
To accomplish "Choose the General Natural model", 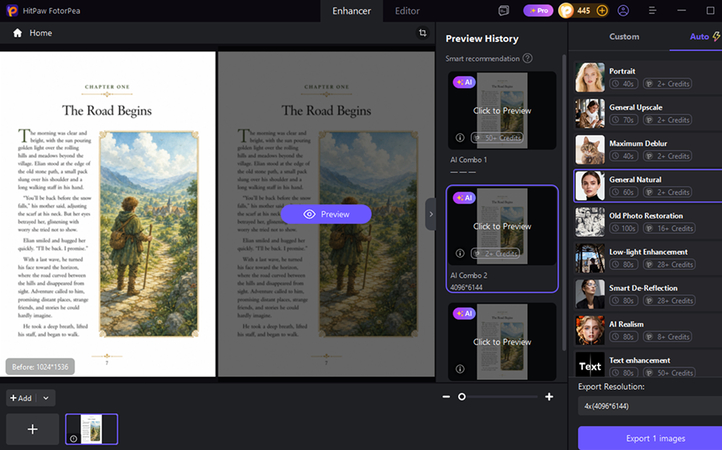I will 648,186.
